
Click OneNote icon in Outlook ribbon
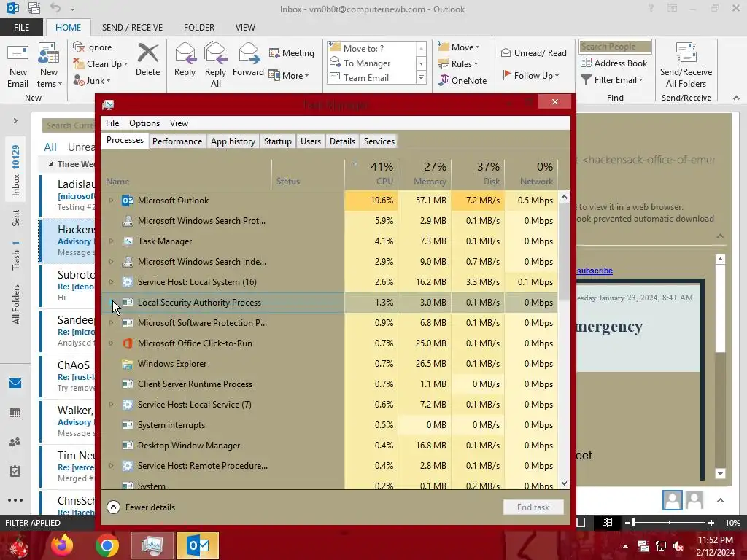coord(462,80)
